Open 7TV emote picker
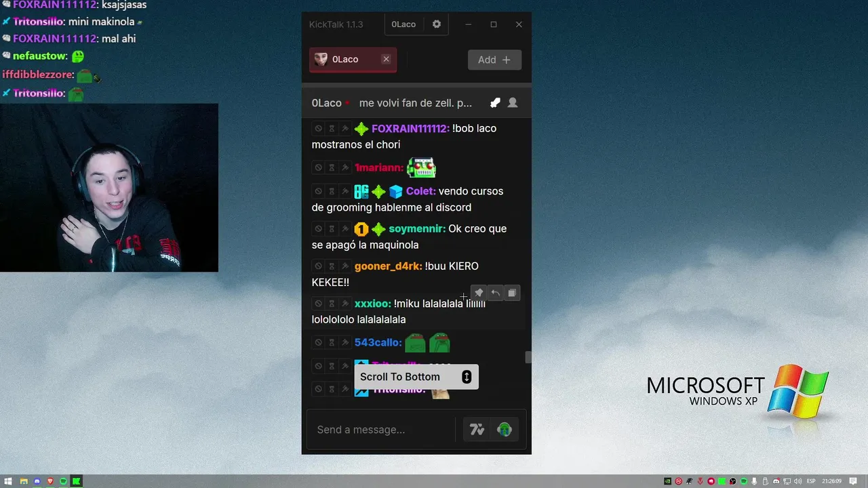This screenshot has width=868, height=488. [x=477, y=430]
